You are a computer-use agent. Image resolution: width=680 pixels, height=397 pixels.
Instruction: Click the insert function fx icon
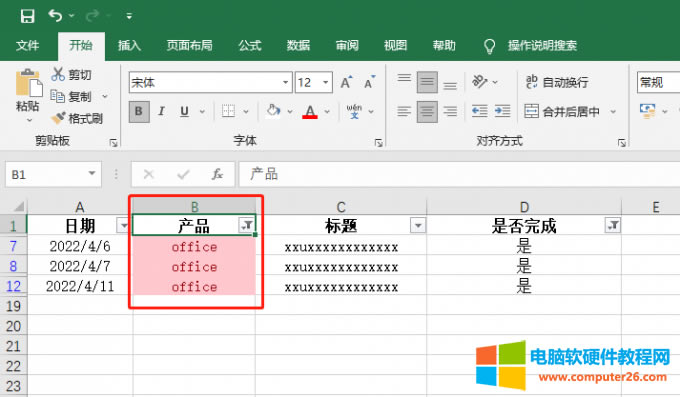coord(217,174)
